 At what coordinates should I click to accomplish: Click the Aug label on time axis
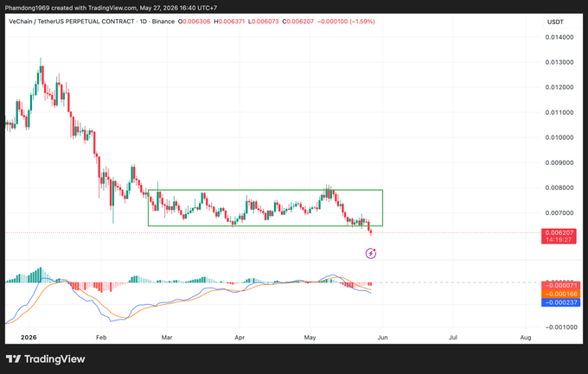click(x=526, y=337)
